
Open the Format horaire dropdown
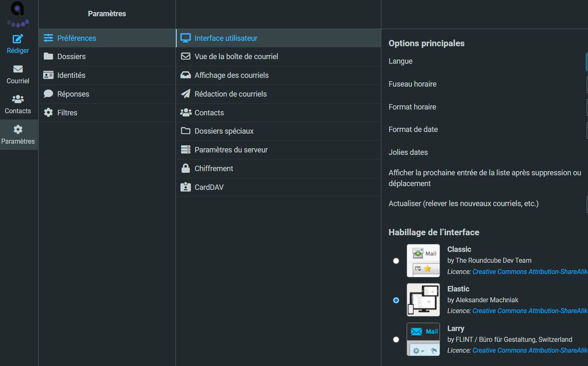point(586,107)
